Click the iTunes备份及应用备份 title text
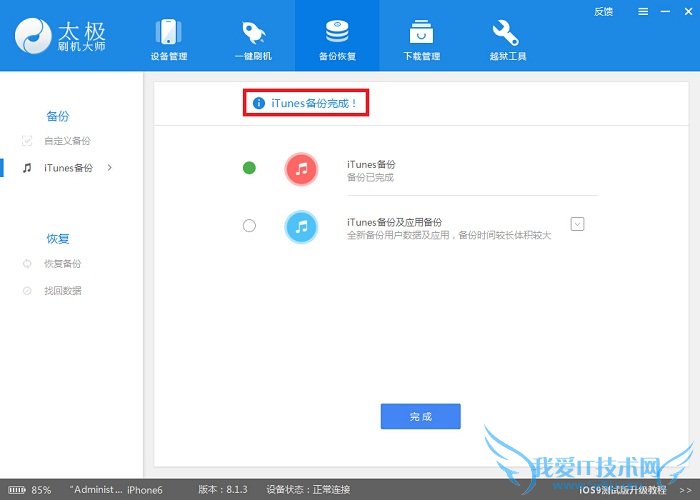Image resolution: width=700 pixels, height=500 pixels. tap(395, 222)
